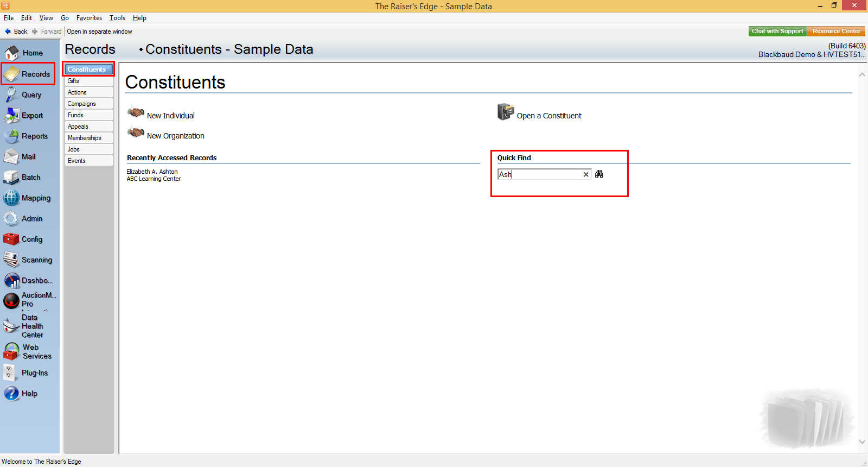Click the scroll down arrow on right

tap(862, 441)
